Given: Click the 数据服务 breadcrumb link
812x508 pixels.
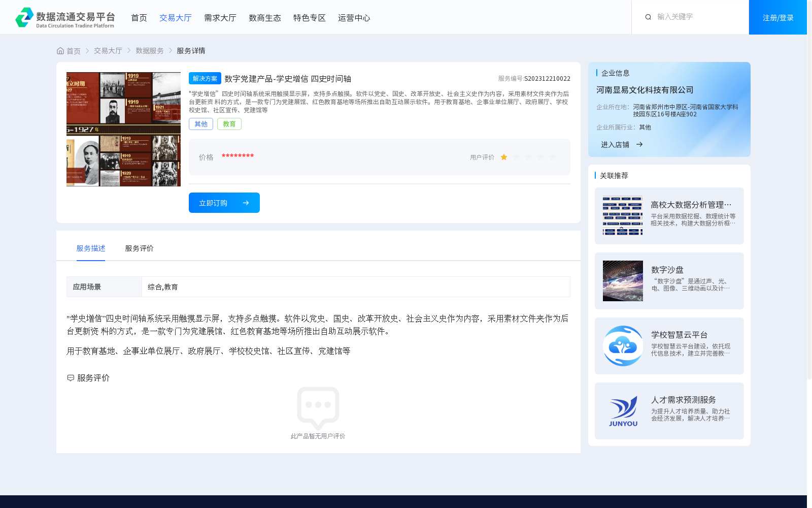Looking at the screenshot, I should point(150,51).
